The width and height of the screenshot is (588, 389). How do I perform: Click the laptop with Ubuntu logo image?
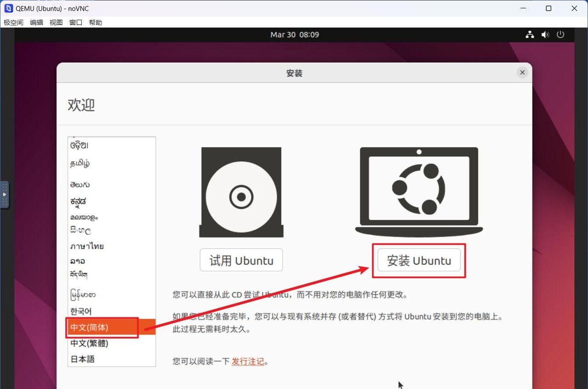click(x=419, y=192)
